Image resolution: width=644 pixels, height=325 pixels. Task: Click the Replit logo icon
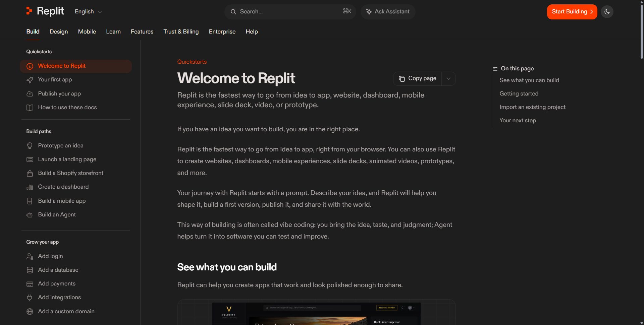pyautogui.click(x=29, y=11)
